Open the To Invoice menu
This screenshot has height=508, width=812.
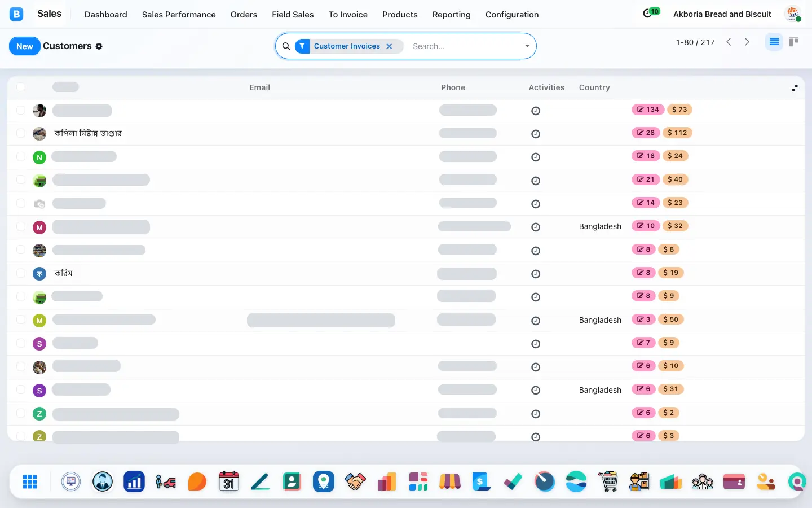point(348,15)
